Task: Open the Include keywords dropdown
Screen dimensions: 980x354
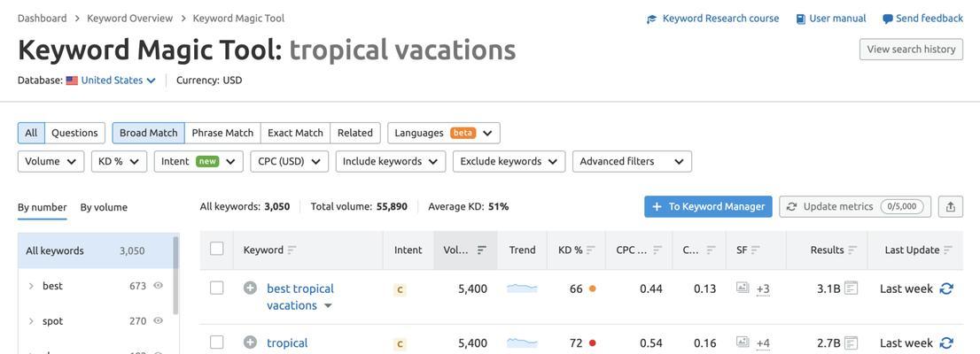Action: tap(391, 161)
